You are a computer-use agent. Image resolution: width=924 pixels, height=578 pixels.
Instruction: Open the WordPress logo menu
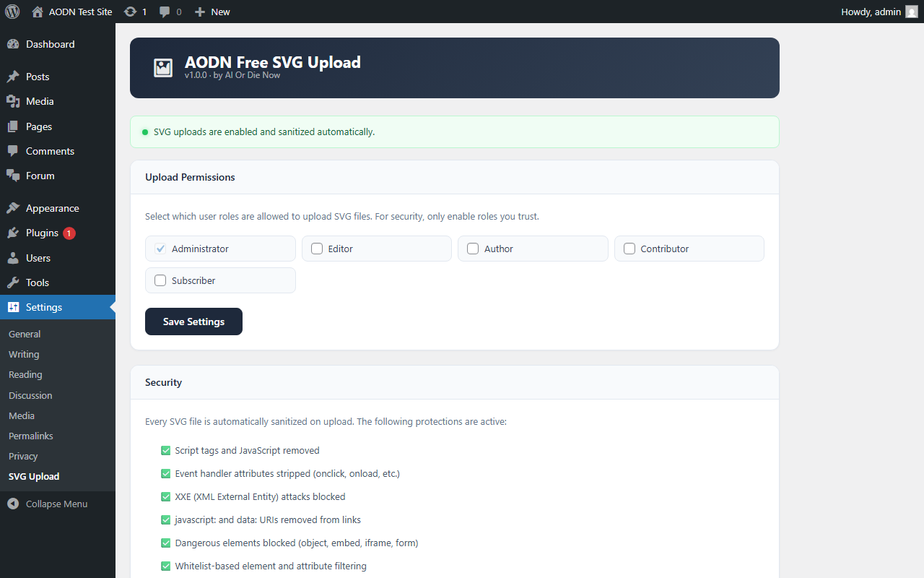pyautogui.click(x=12, y=12)
